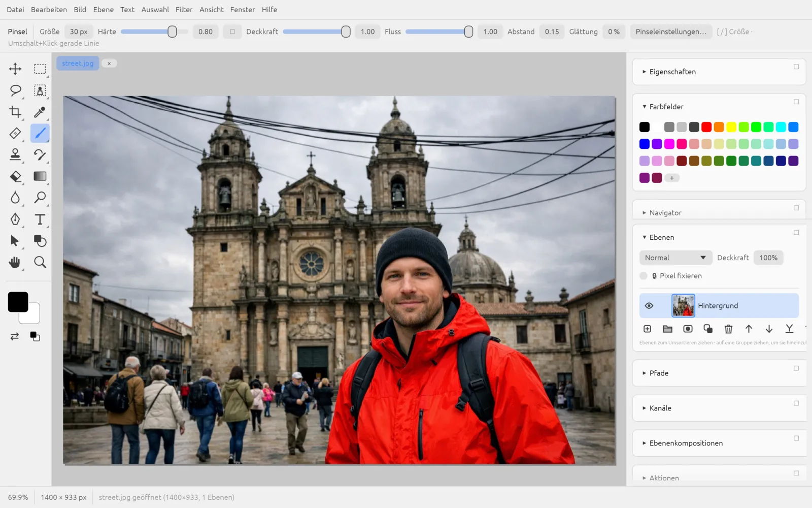Add a new layer
The height and width of the screenshot is (508, 812).
coord(648,329)
